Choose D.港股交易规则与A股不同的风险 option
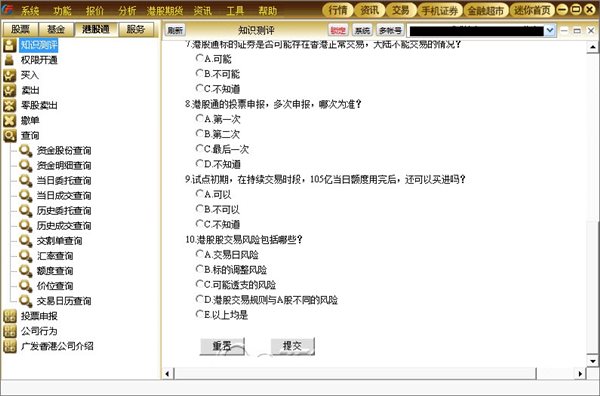 [x=199, y=299]
